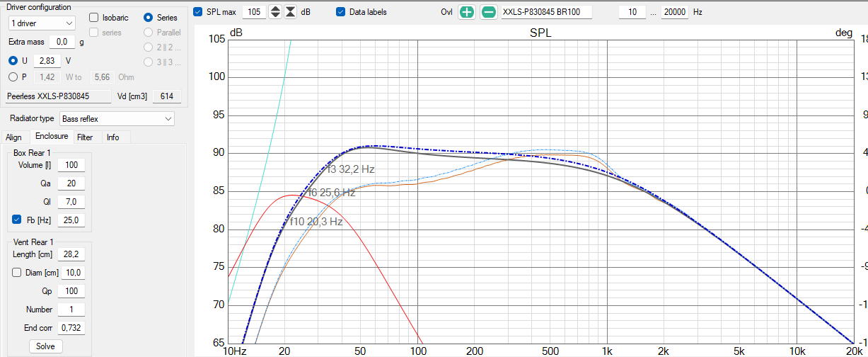
Task: Select the U voltage radio button
Action: point(13,61)
